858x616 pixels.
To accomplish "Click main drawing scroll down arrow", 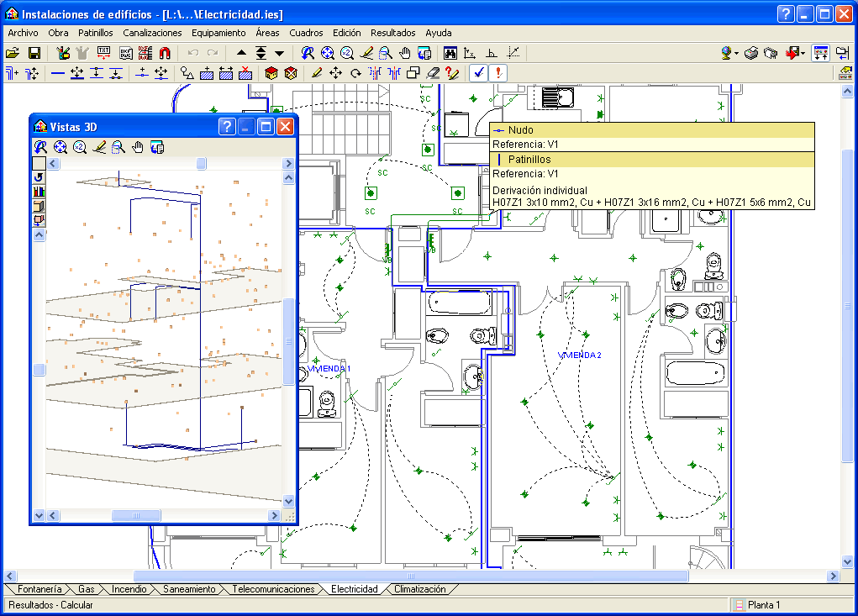I will [847, 561].
